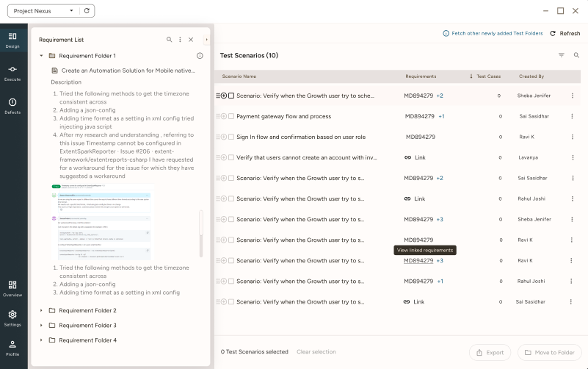Click the refresh icon beside Project Nexus

pos(87,11)
